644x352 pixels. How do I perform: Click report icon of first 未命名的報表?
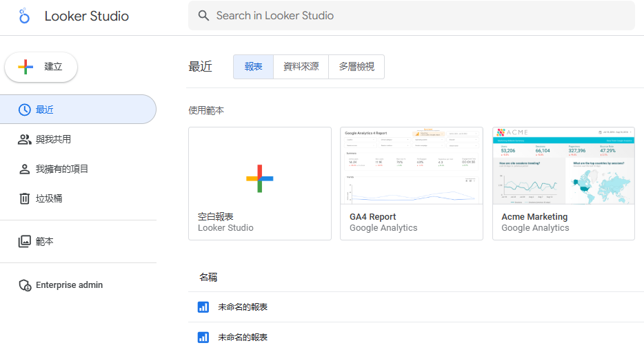[203, 307]
